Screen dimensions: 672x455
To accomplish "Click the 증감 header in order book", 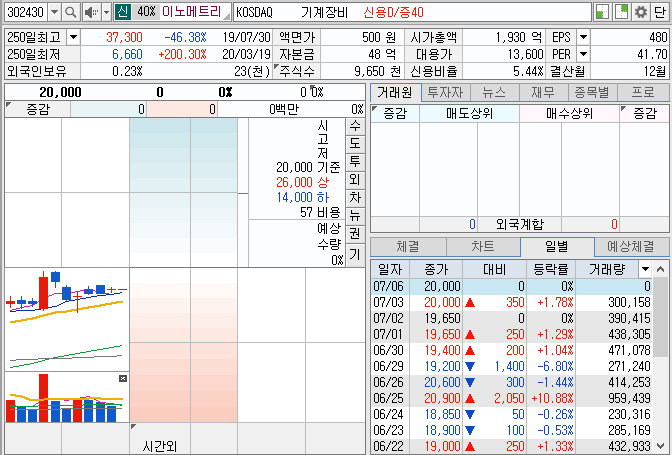I will point(38,110).
